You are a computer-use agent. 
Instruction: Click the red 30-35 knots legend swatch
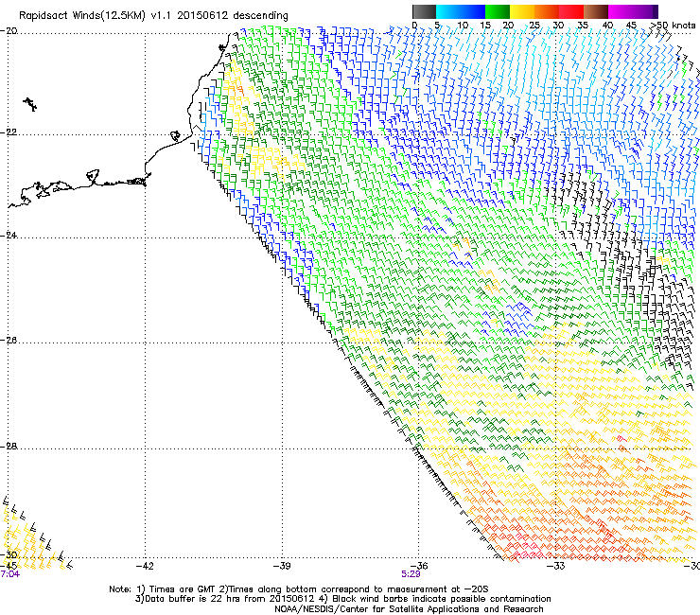tap(571, 11)
